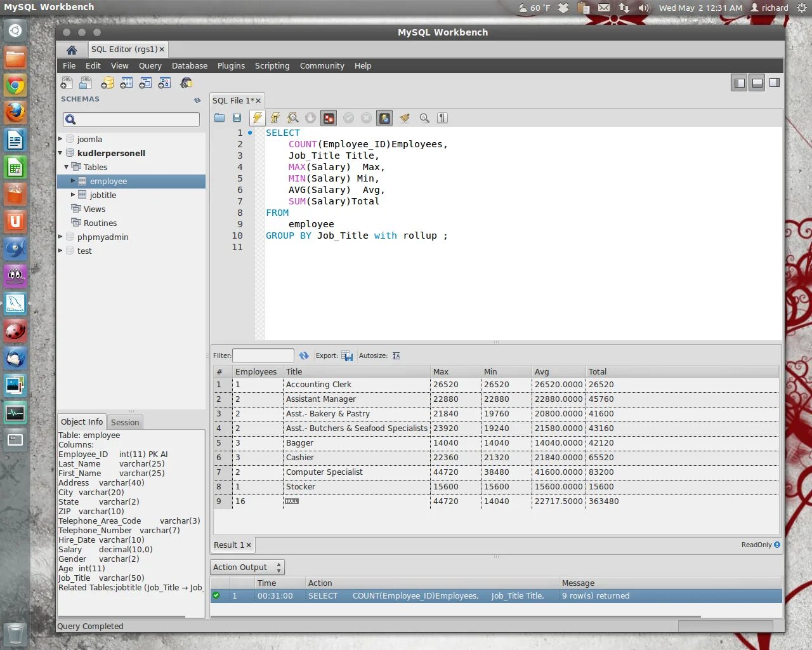Switch to the Session tab
This screenshot has height=650, width=812.
pyautogui.click(x=125, y=422)
